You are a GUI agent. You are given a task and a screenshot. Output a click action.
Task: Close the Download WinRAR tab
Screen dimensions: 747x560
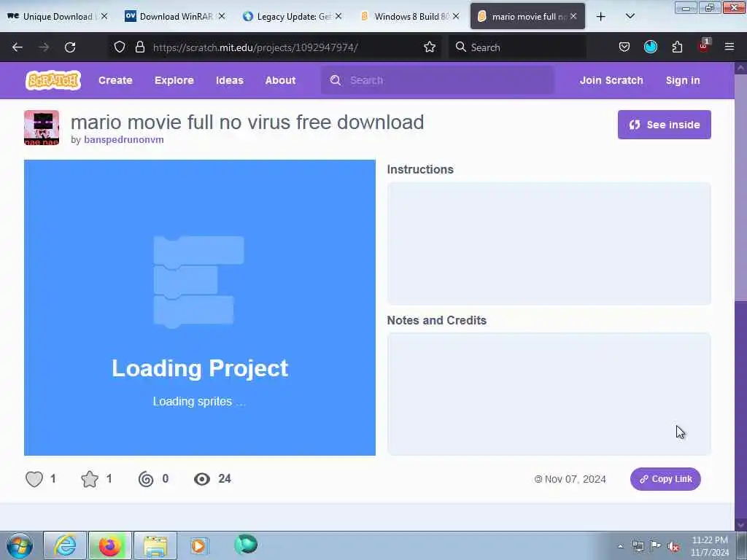click(222, 16)
